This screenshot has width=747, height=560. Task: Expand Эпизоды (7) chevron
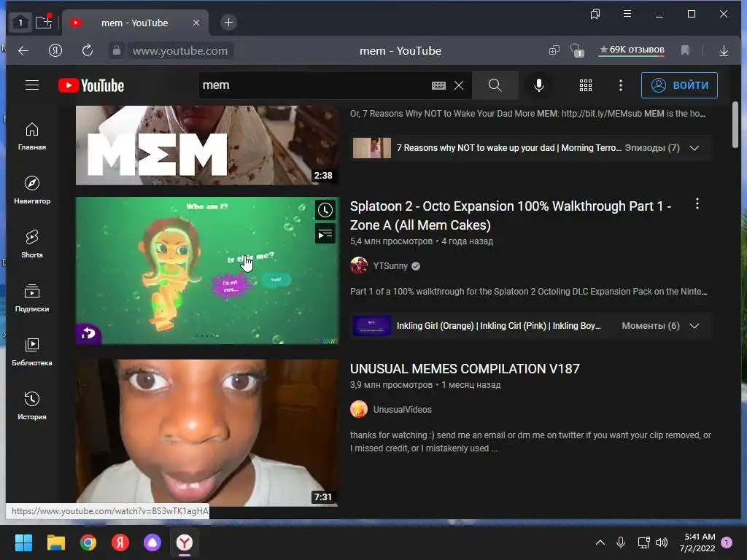694,148
